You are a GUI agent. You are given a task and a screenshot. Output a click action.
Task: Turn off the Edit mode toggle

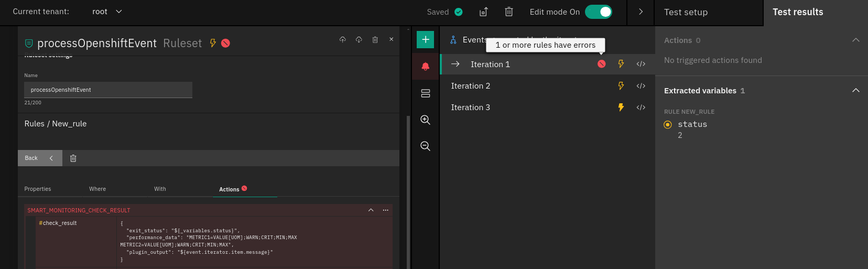[598, 12]
